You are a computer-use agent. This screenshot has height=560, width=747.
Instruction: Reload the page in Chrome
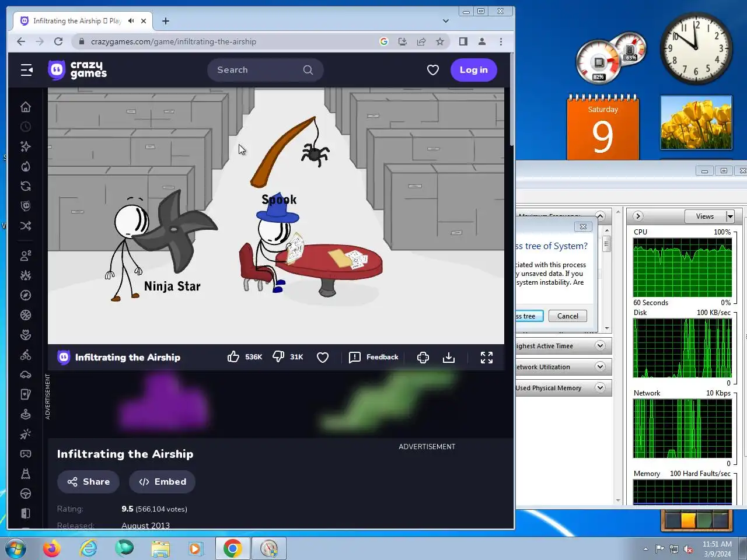point(58,41)
